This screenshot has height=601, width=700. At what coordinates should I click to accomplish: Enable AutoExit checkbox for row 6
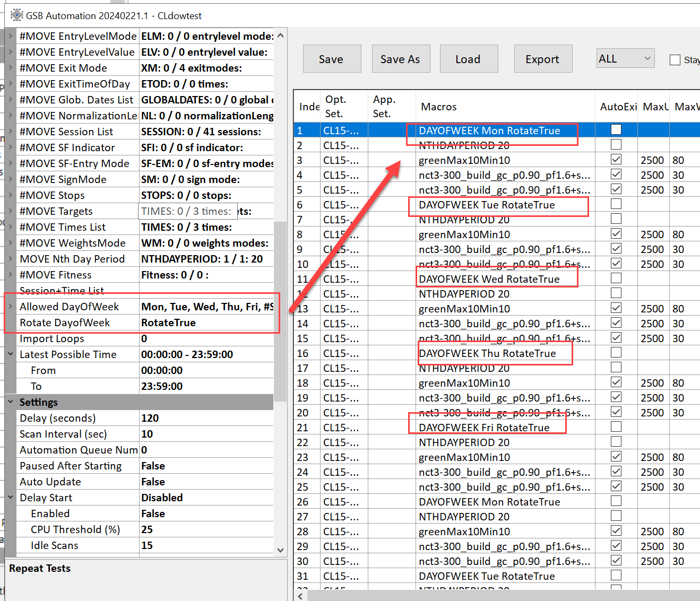(616, 204)
